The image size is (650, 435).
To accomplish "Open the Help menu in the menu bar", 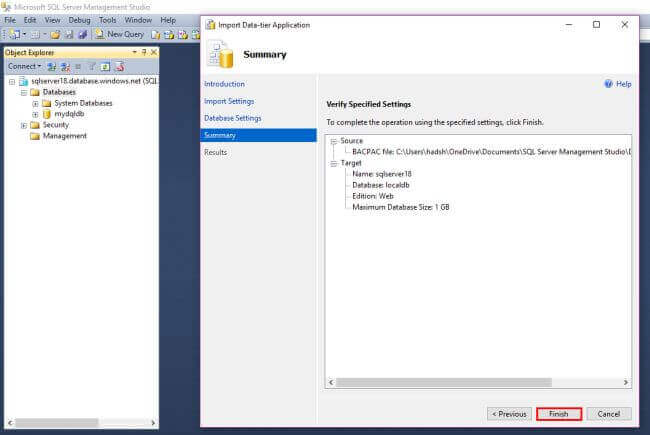I will (168, 20).
